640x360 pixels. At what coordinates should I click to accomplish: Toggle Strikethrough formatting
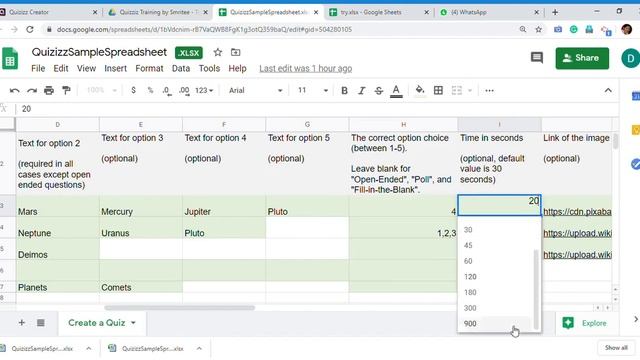379,90
